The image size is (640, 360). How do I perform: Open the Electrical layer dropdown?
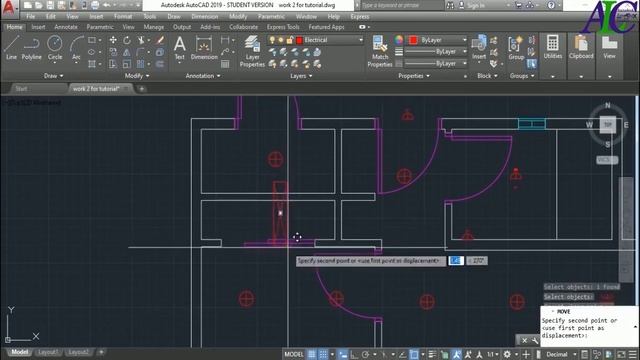361,40
